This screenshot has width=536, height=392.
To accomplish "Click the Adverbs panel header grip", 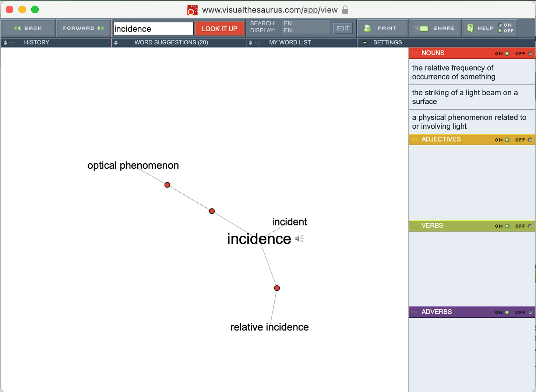I will [415, 312].
